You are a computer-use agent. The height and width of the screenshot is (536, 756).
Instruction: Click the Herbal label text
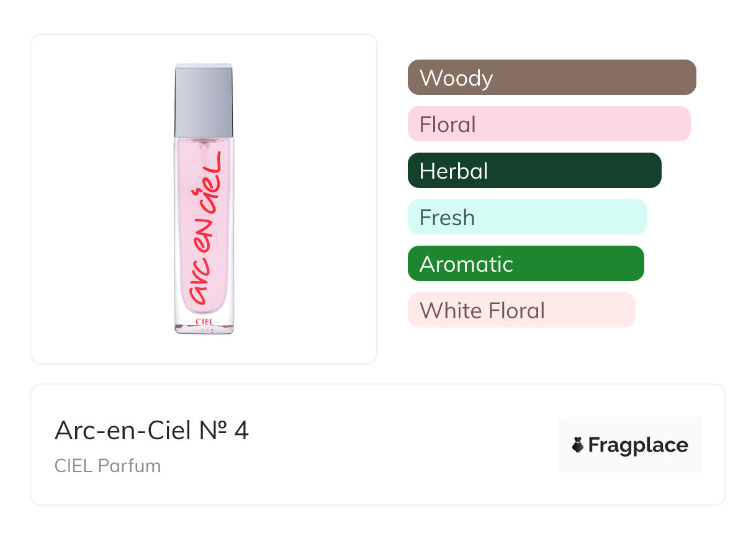tap(454, 171)
